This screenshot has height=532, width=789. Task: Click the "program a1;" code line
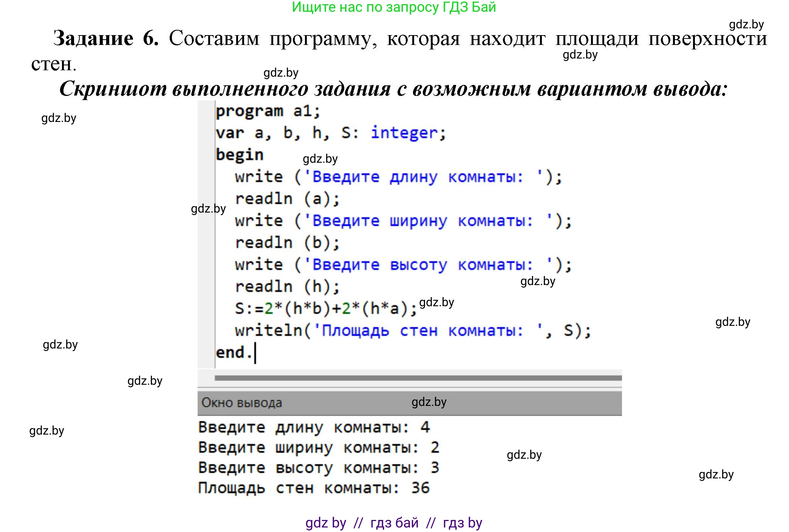268,111
